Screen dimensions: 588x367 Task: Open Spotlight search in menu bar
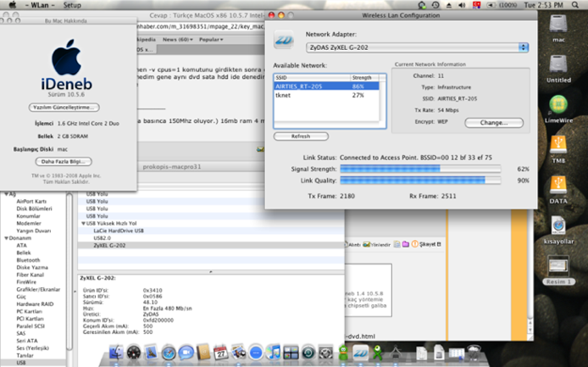coord(575,5)
